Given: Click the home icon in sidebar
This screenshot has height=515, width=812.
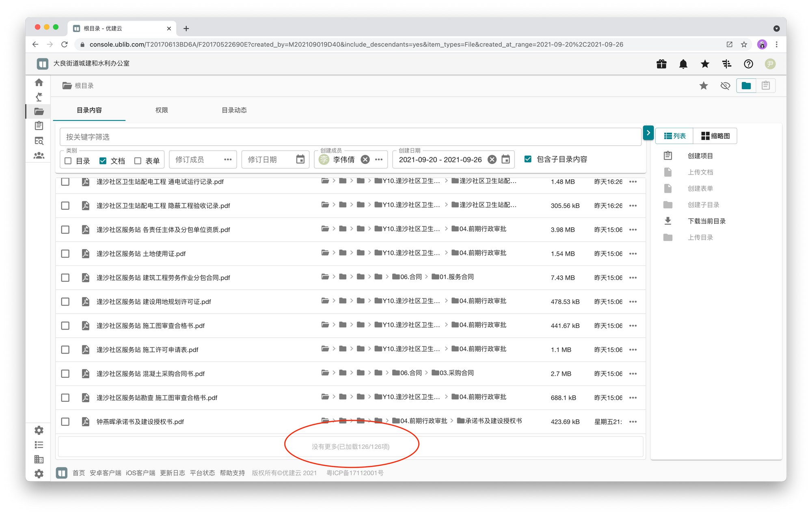Looking at the screenshot, I should pos(39,82).
